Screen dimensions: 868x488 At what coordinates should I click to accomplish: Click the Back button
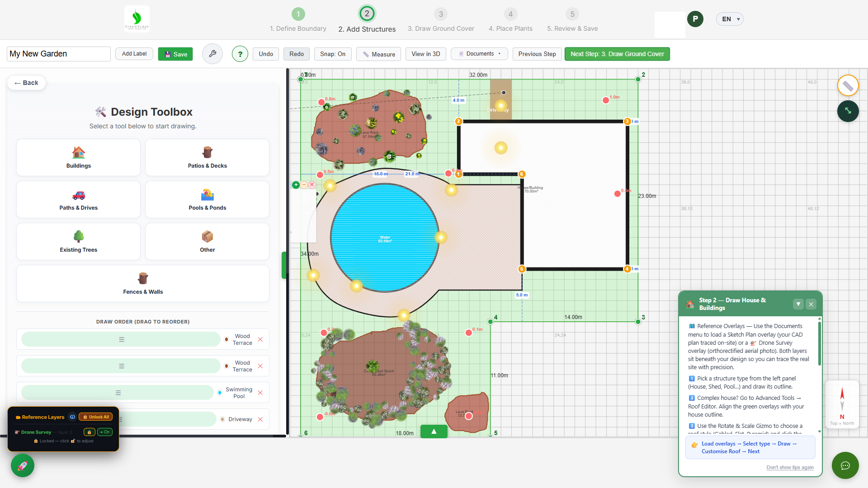pyautogui.click(x=26, y=83)
